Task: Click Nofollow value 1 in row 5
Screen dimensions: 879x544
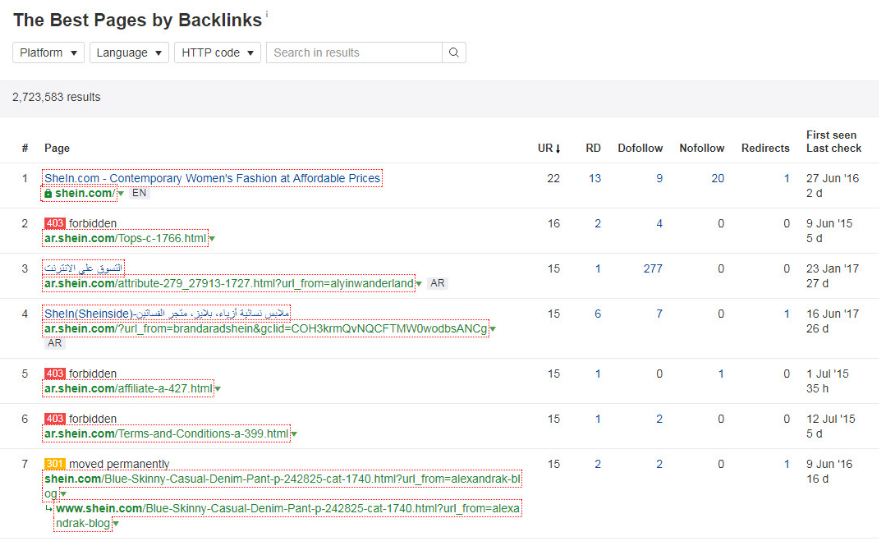Action: pyautogui.click(x=721, y=374)
